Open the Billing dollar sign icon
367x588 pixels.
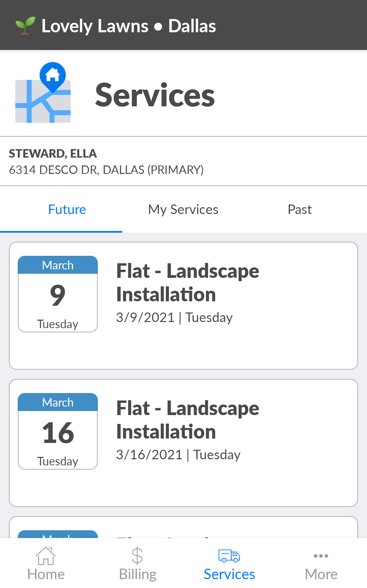pos(137,556)
